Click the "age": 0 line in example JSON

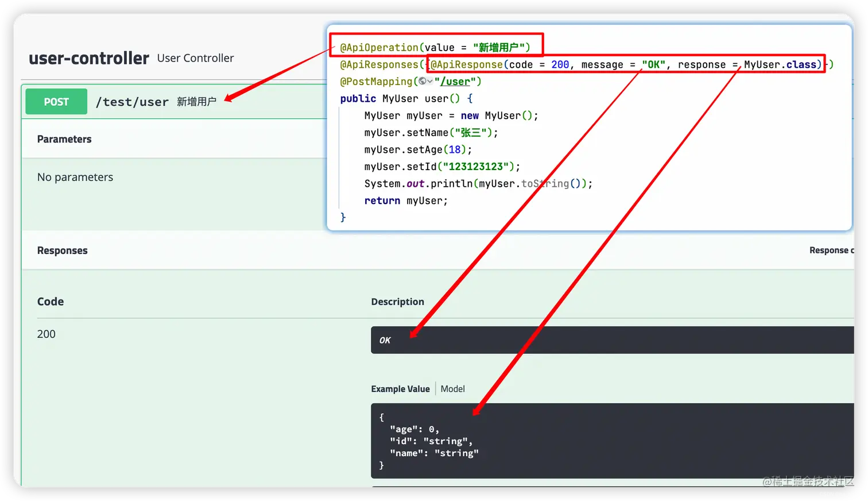pyautogui.click(x=414, y=429)
